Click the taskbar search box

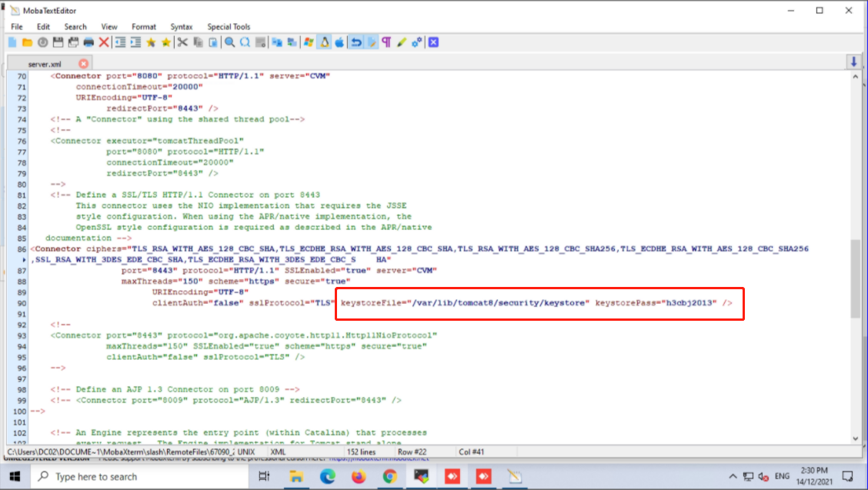139,477
